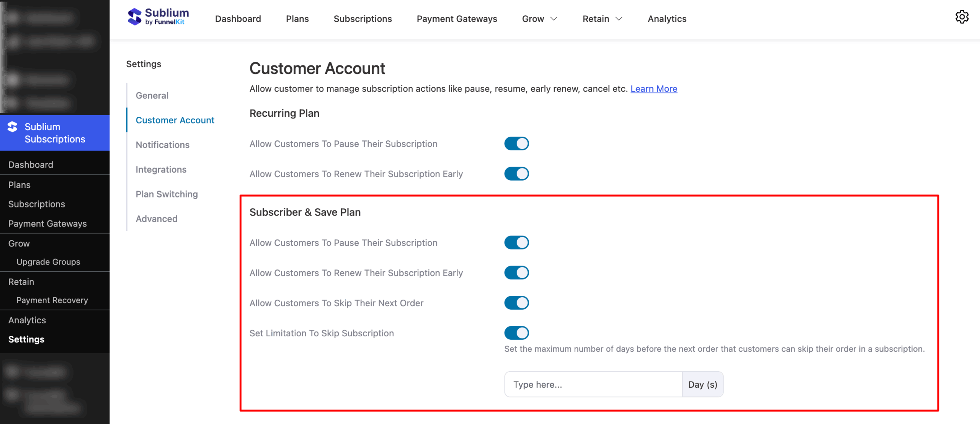Image resolution: width=980 pixels, height=424 pixels.
Task: Click the skip limitation days input field
Action: (593, 384)
